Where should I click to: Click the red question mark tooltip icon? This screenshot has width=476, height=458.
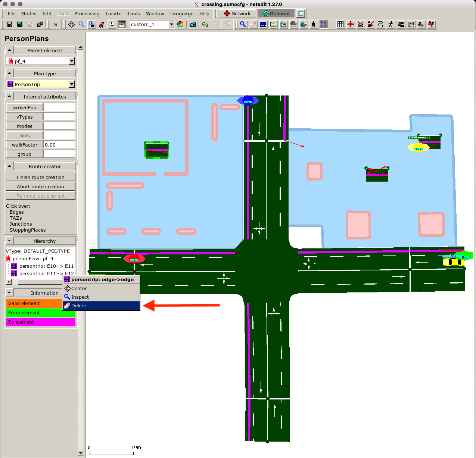click(x=102, y=24)
